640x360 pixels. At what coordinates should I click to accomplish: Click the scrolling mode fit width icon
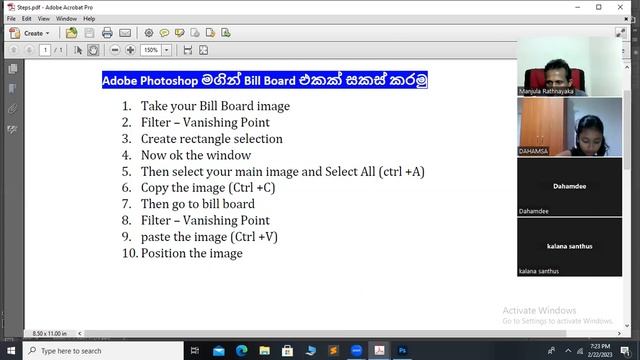[188, 50]
